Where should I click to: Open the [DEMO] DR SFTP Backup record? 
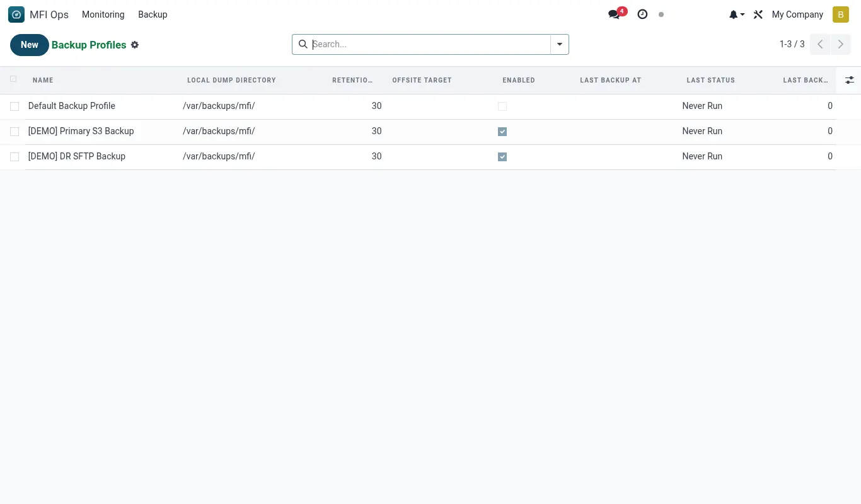pos(77,156)
